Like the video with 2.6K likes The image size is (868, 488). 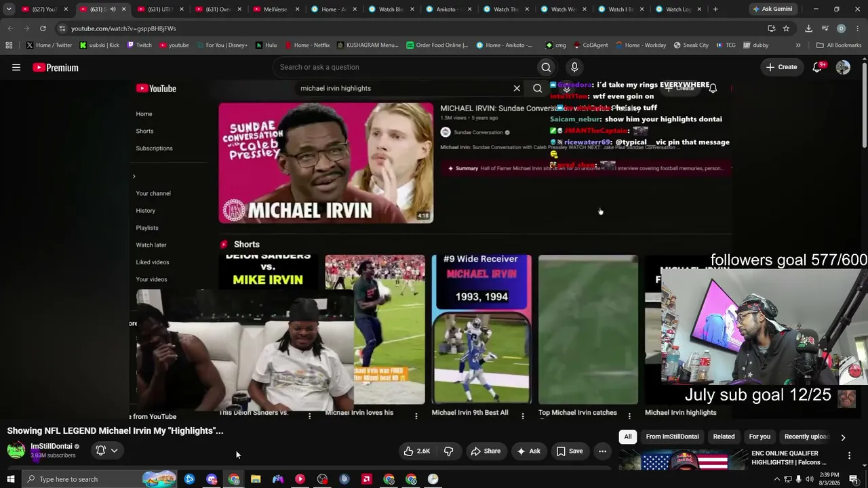(417, 451)
